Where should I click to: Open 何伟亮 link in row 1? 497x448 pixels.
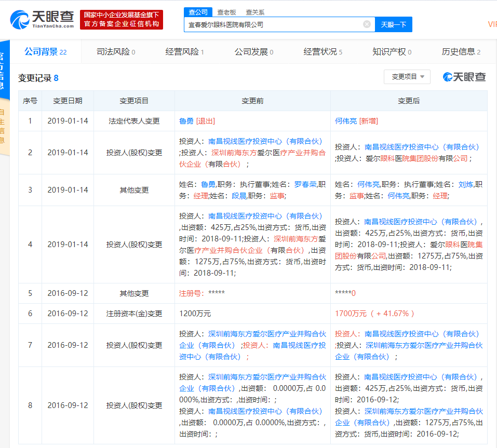[x=346, y=121]
